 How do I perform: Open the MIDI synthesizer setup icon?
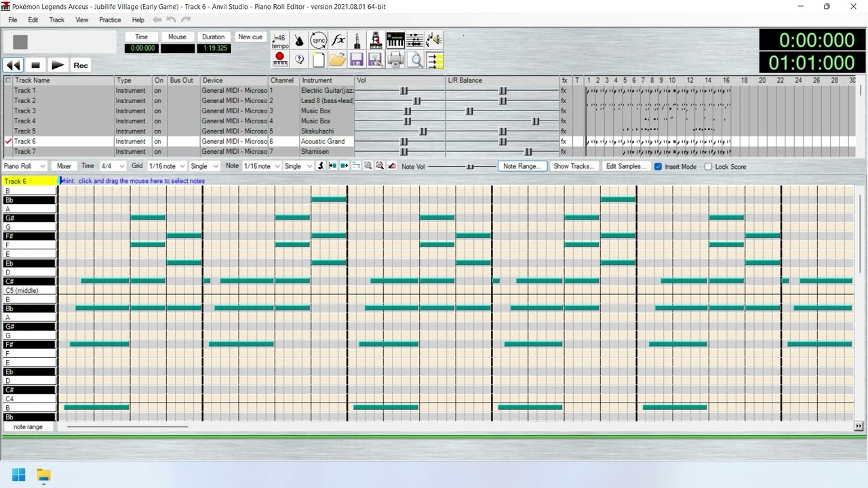[376, 41]
